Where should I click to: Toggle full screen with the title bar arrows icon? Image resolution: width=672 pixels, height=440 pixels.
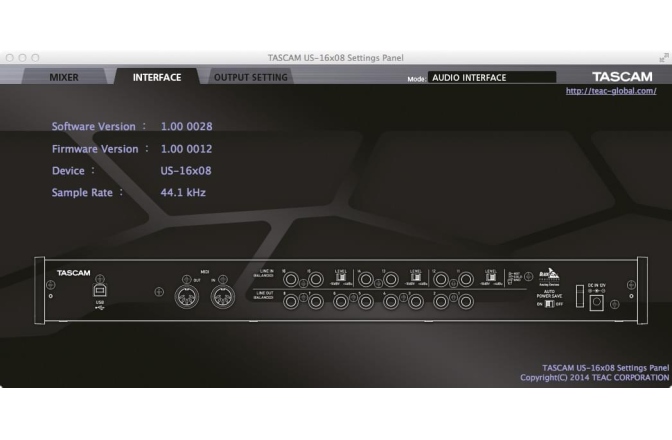664,57
